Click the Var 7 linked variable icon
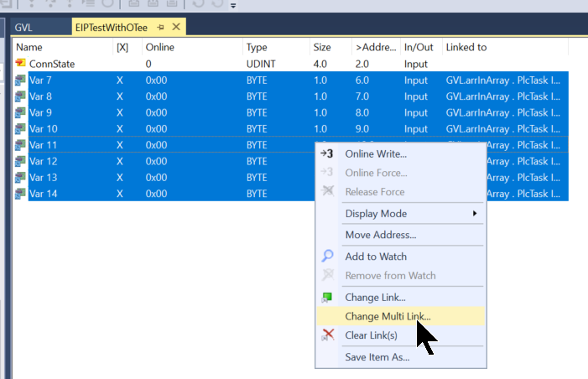This screenshot has width=588, height=379. coord(21,80)
